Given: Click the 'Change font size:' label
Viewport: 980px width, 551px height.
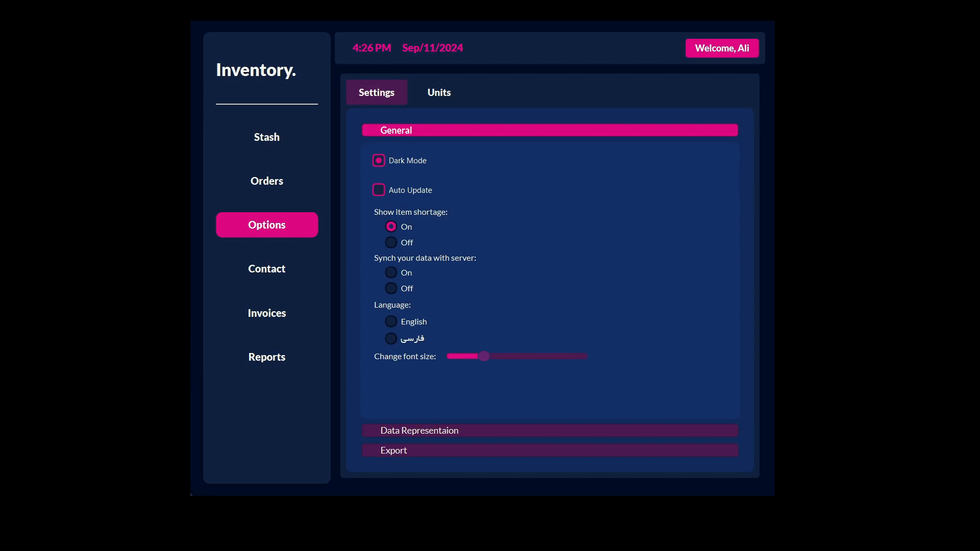Looking at the screenshot, I should point(405,357).
